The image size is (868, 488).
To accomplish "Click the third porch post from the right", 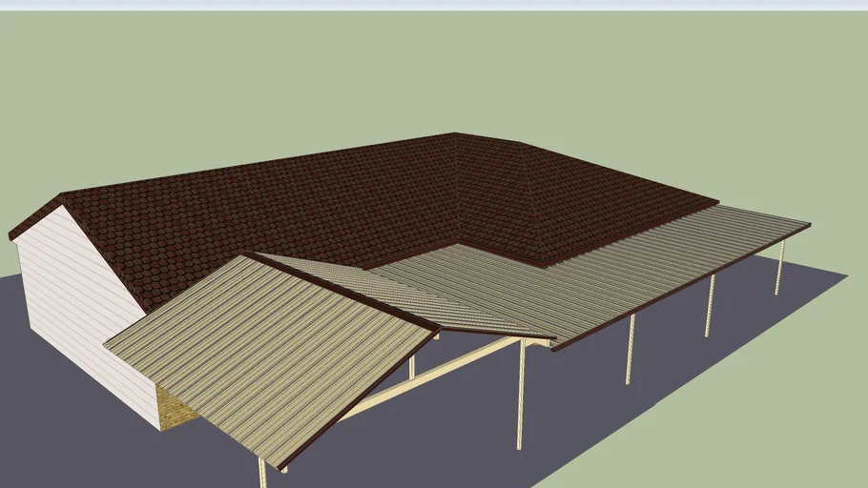I will point(630,349).
